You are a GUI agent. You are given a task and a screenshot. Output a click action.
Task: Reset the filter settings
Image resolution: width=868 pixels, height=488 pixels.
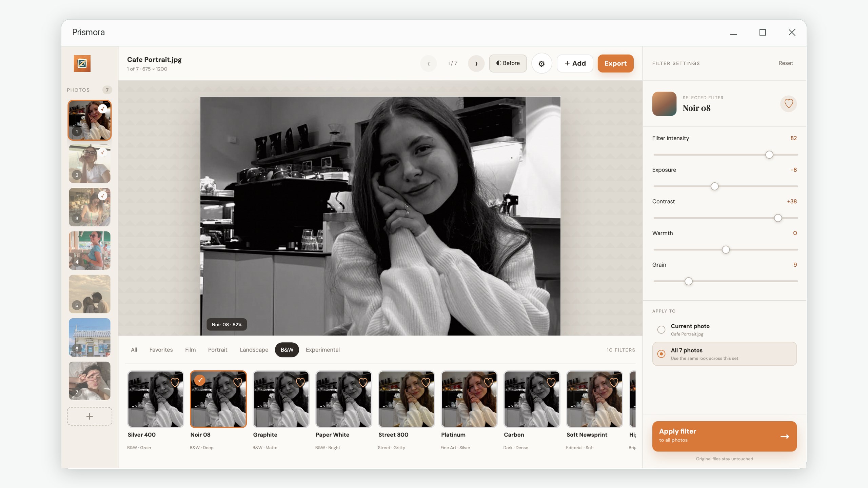(x=786, y=63)
